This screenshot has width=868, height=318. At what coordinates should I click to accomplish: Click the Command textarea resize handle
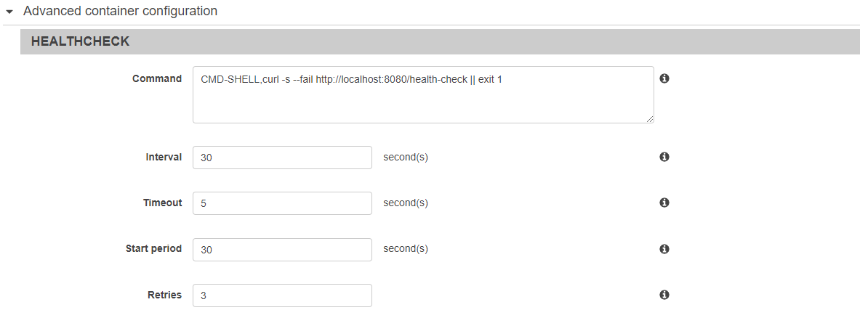[650, 119]
